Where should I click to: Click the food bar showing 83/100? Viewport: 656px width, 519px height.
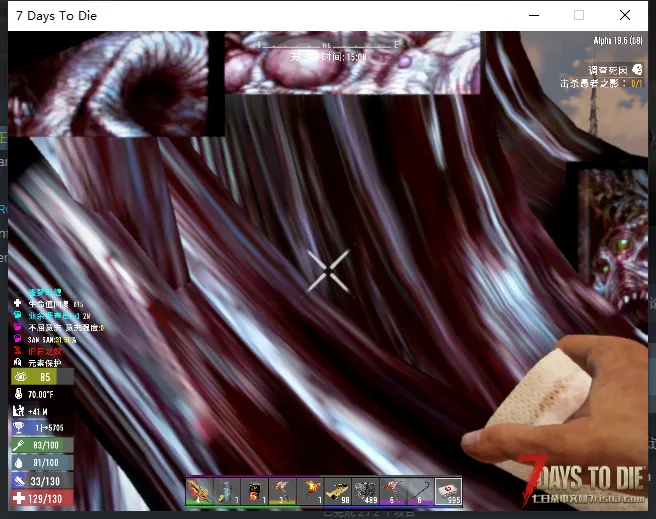[x=43, y=445]
